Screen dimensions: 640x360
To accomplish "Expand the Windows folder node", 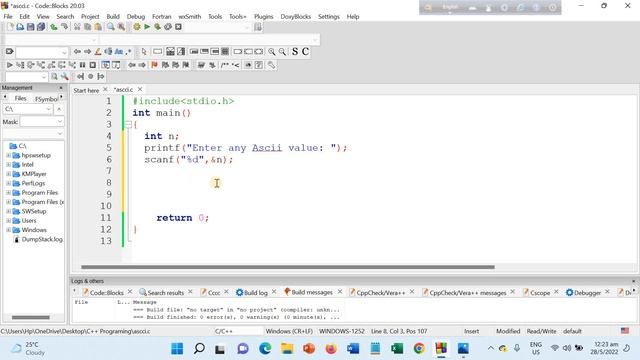I will (8, 230).
